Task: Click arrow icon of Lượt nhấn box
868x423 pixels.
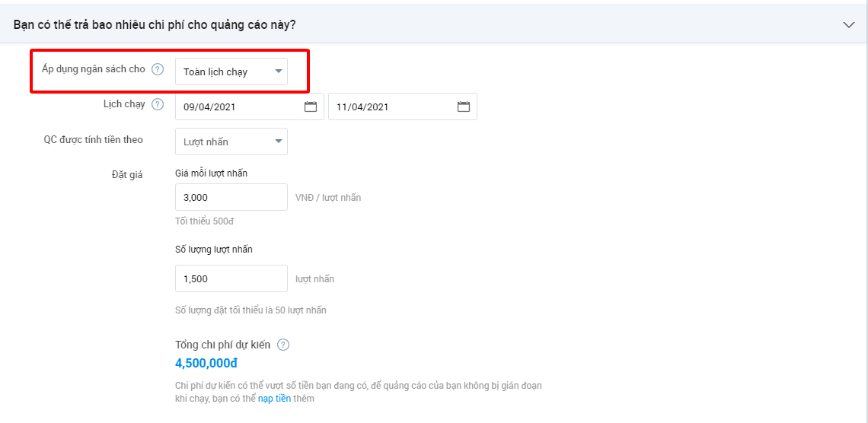Action: coord(279,142)
